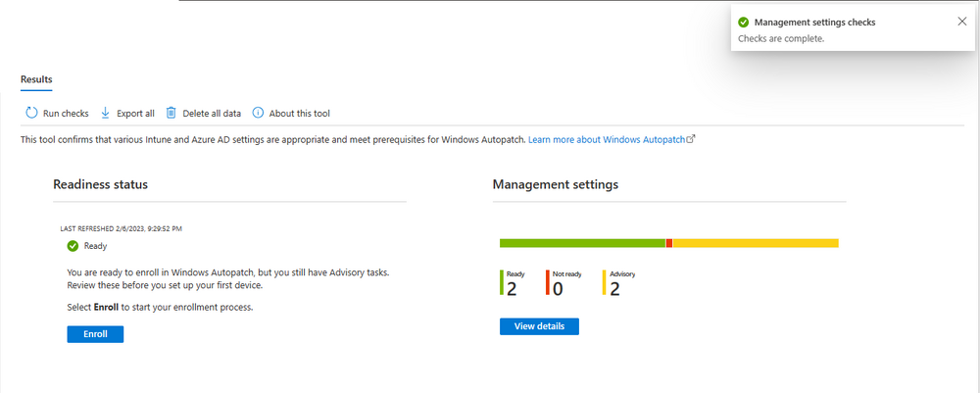The width and height of the screenshot is (980, 393).
Task: Select the Results tab
Action: tap(36, 79)
